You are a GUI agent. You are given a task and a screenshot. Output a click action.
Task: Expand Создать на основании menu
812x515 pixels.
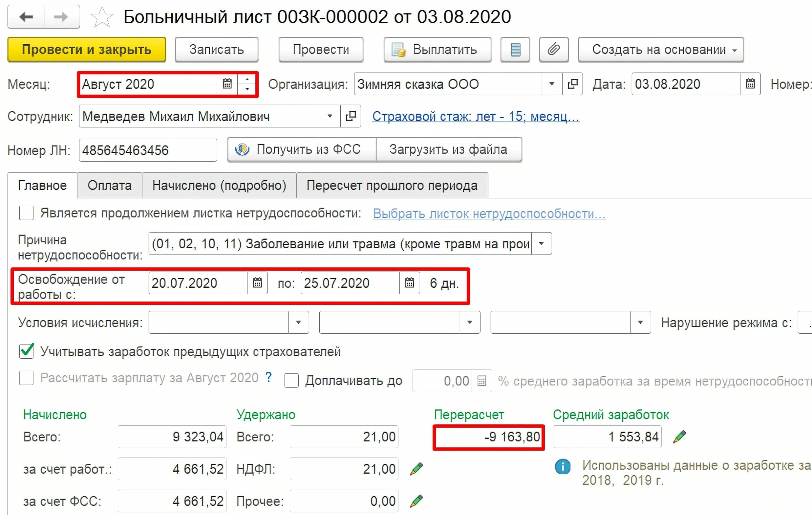tap(661, 50)
